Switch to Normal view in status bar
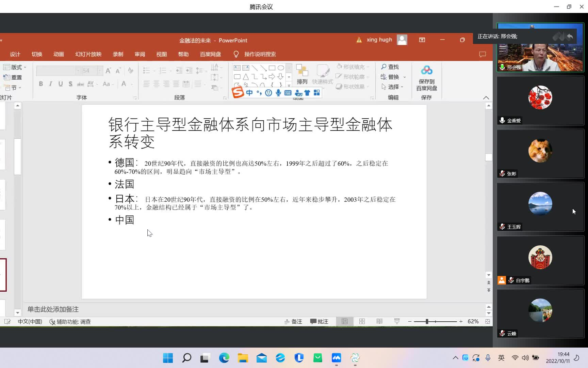The height and width of the screenshot is (368, 588). [345, 321]
